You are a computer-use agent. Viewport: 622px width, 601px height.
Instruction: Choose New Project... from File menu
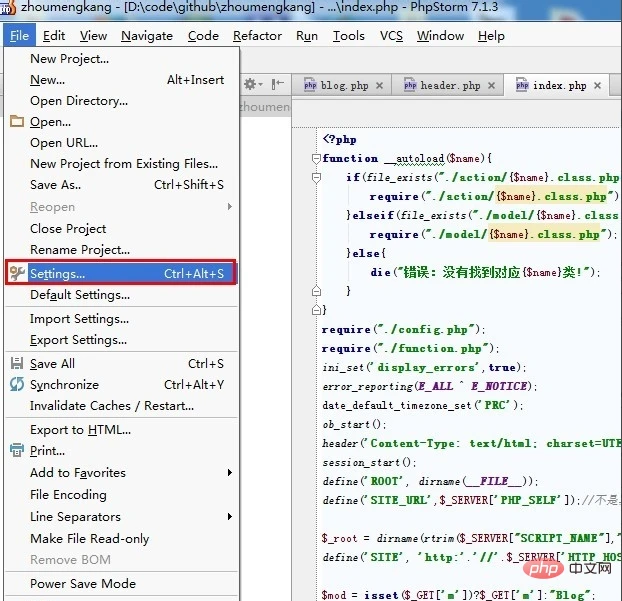(121, 59)
